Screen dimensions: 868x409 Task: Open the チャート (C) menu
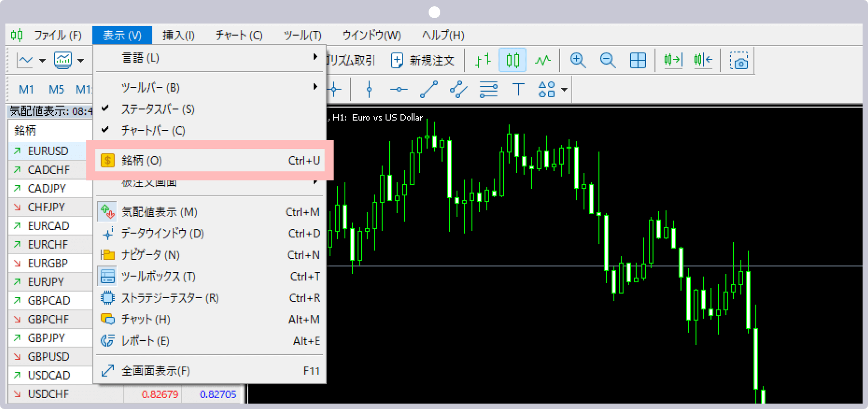pyautogui.click(x=239, y=35)
